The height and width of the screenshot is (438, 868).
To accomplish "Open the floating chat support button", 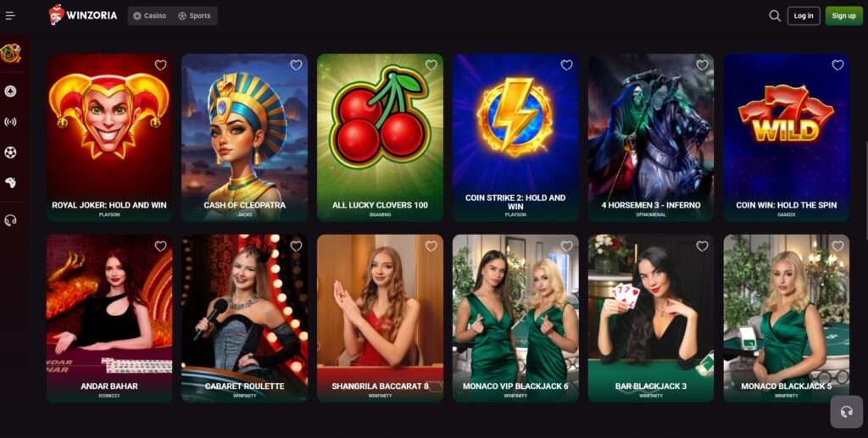I will pos(847,412).
